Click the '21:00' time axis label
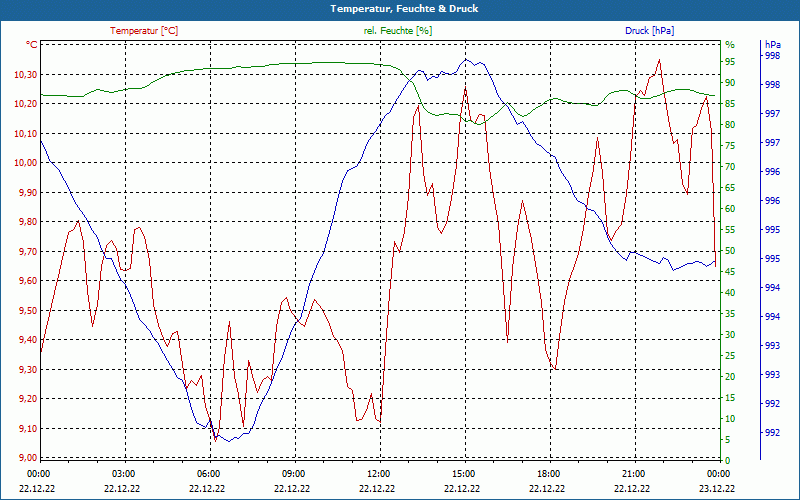Screen dimensions: 800x500 pyautogui.click(x=634, y=473)
